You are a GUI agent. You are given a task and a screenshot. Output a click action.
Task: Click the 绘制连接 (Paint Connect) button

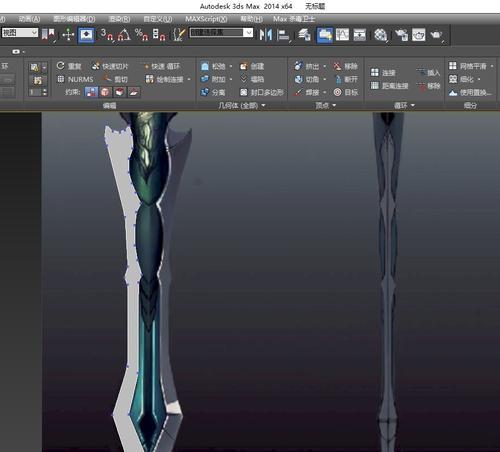(164, 79)
